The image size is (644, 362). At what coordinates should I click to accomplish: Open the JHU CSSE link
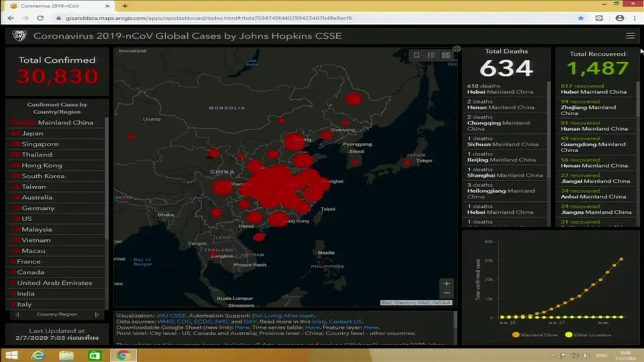[171, 316]
